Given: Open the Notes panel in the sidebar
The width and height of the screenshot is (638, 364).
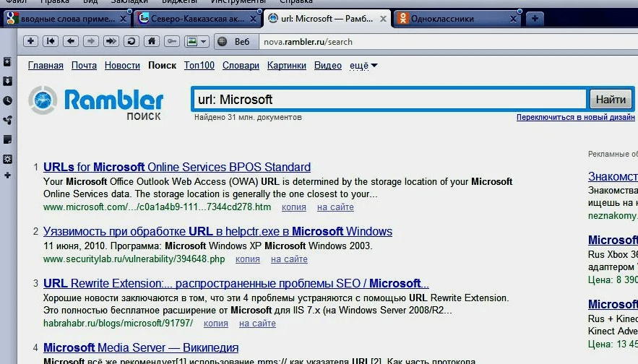Looking at the screenshot, I should pyautogui.click(x=7, y=139).
